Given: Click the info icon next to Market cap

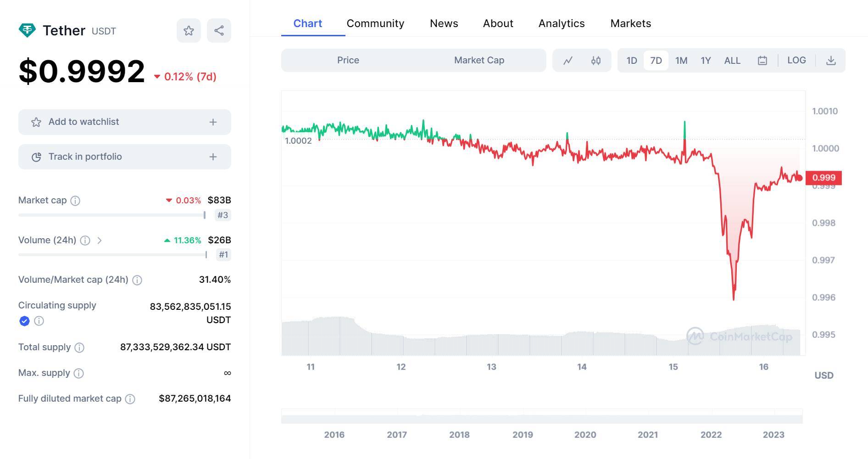Looking at the screenshot, I should pyautogui.click(x=75, y=201).
